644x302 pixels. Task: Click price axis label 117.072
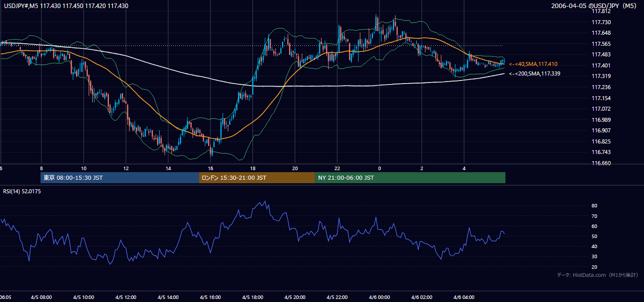[601, 109]
